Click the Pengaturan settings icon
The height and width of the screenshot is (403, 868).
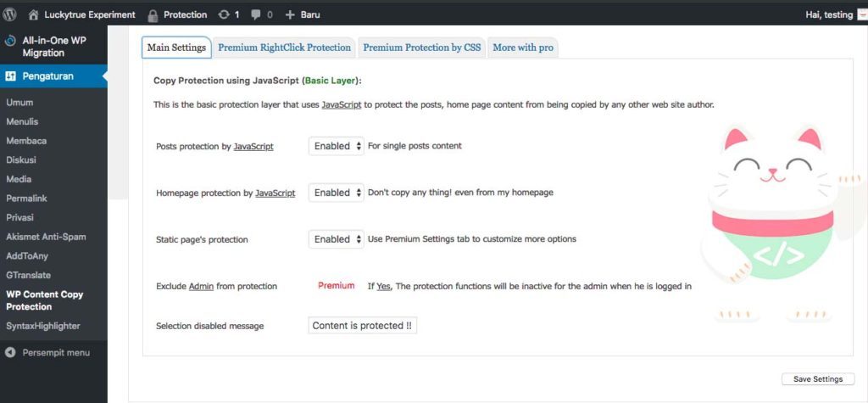10,76
